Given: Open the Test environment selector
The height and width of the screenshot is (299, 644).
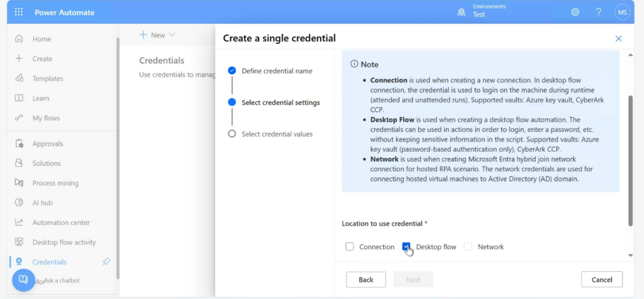Looking at the screenshot, I should click(x=481, y=11).
